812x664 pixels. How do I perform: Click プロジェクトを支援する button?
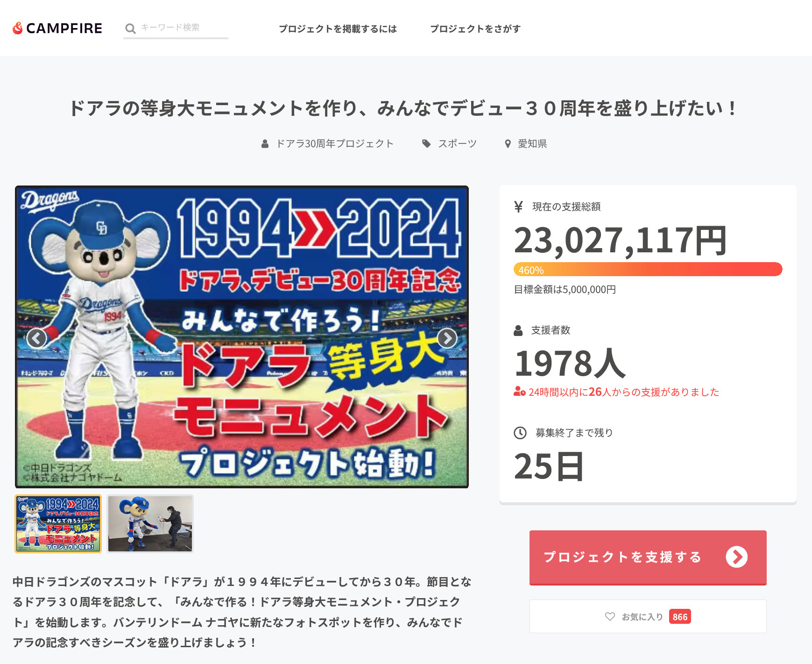pos(648,557)
